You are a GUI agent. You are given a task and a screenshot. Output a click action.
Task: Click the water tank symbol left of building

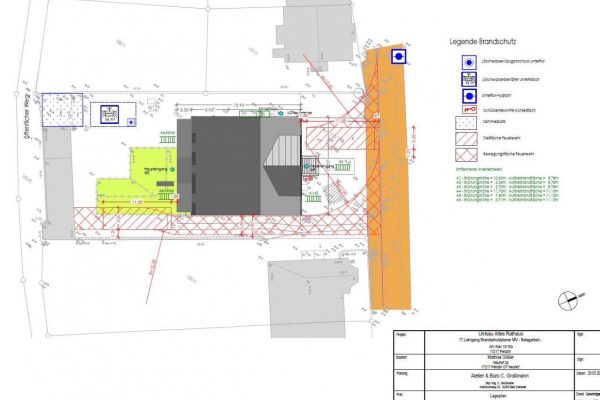[x=110, y=115]
